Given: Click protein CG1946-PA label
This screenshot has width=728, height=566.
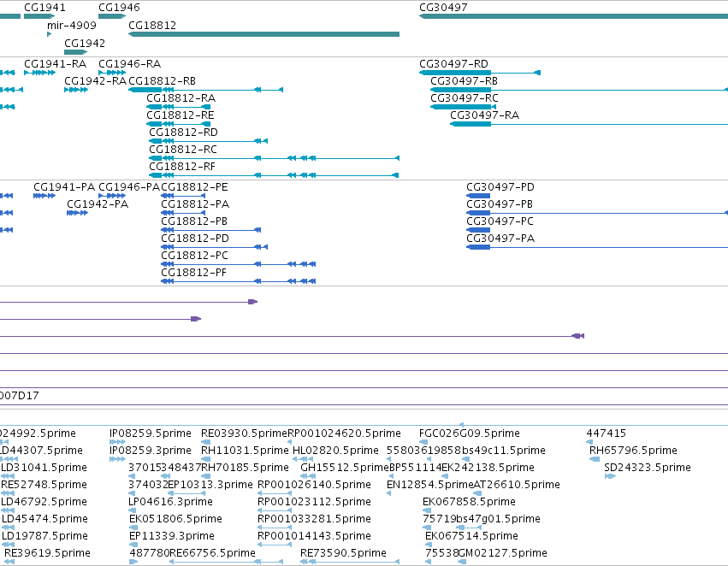Looking at the screenshot, I should 129,187.
